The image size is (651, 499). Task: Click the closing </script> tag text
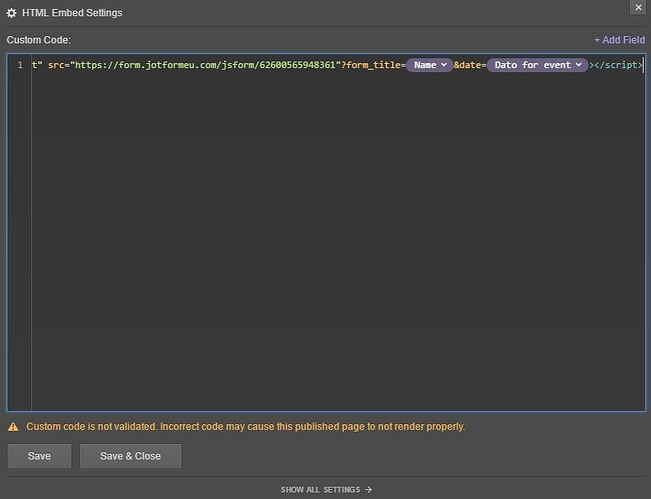618,65
